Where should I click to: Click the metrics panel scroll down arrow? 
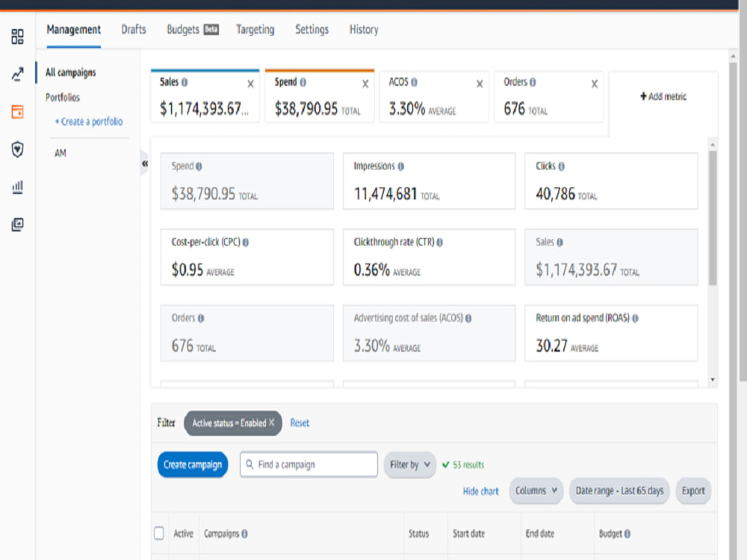point(713,379)
